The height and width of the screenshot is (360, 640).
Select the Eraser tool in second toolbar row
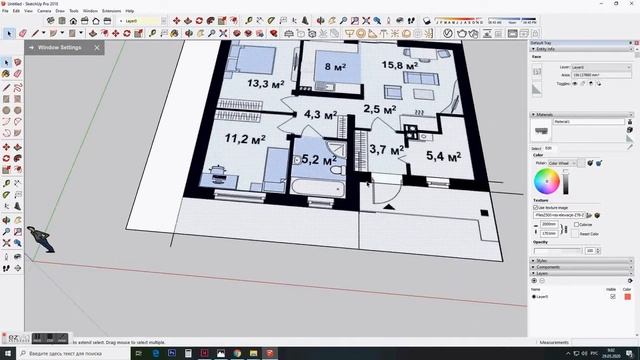point(23,33)
